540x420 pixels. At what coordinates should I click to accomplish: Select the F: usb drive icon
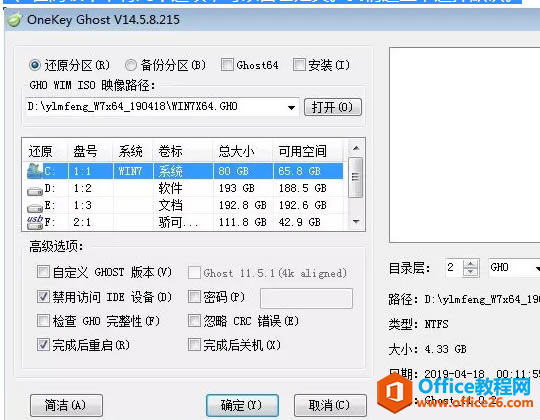coord(35,222)
